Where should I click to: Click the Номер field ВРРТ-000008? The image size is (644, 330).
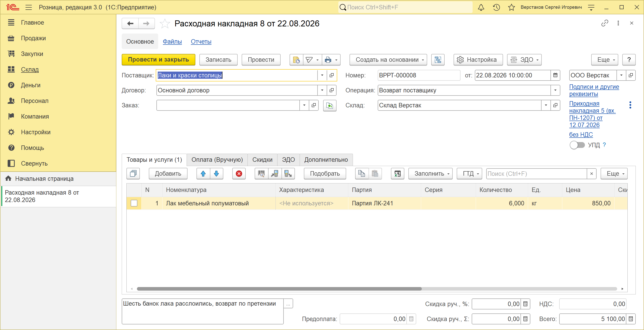coord(419,75)
